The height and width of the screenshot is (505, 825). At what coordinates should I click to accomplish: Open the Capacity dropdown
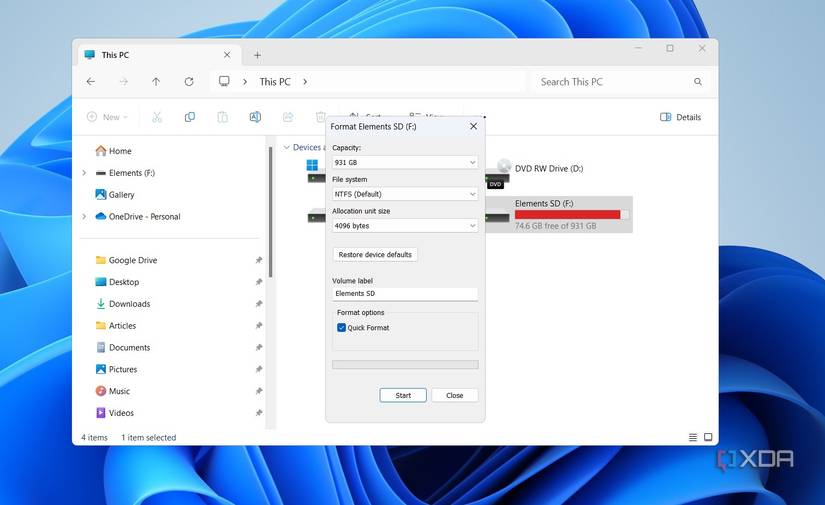405,163
